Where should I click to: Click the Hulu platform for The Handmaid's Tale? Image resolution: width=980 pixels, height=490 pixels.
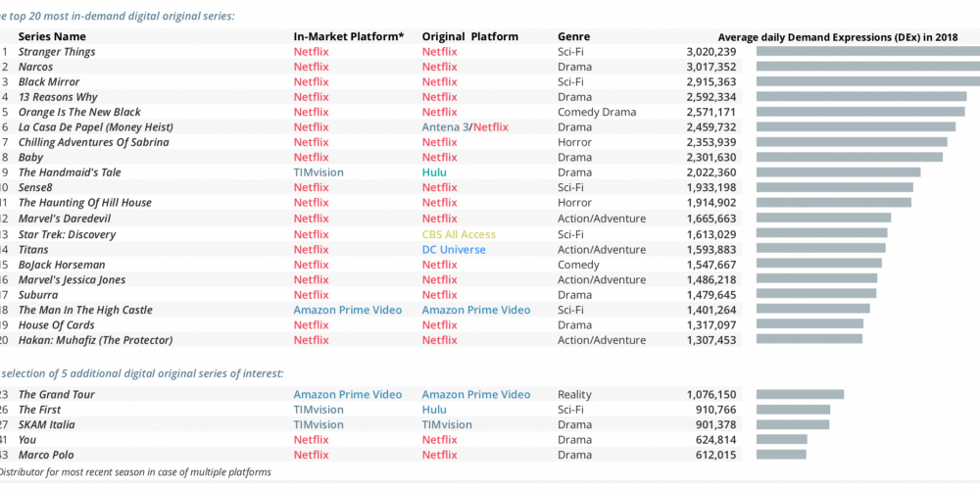pyautogui.click(x=434, y=172)
